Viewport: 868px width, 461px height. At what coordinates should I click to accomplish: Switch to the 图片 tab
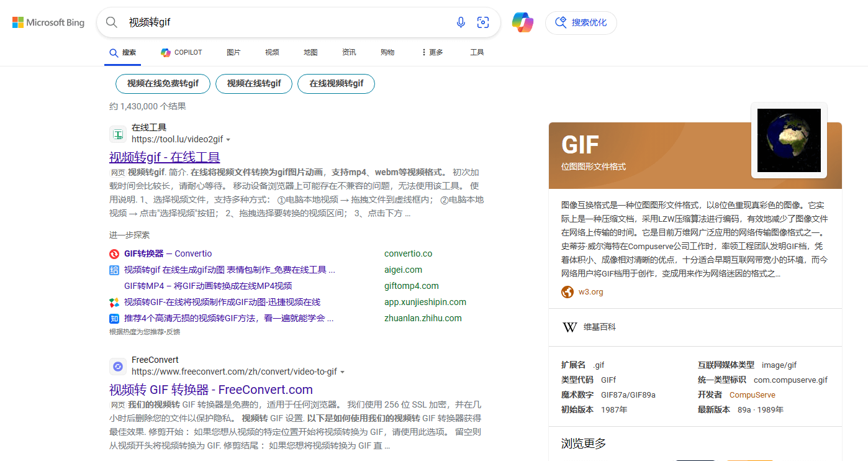(x=233, y=52)
